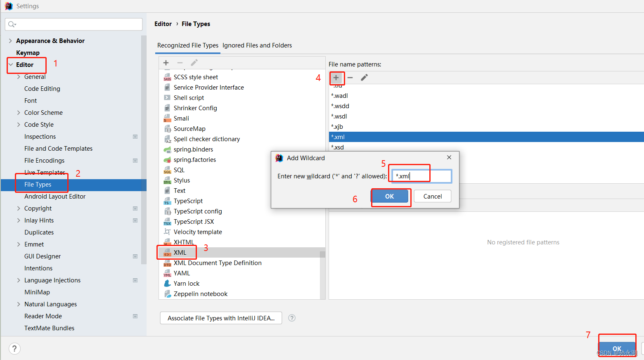Click Editor in the breadcrumb

[x=163, y=24]
